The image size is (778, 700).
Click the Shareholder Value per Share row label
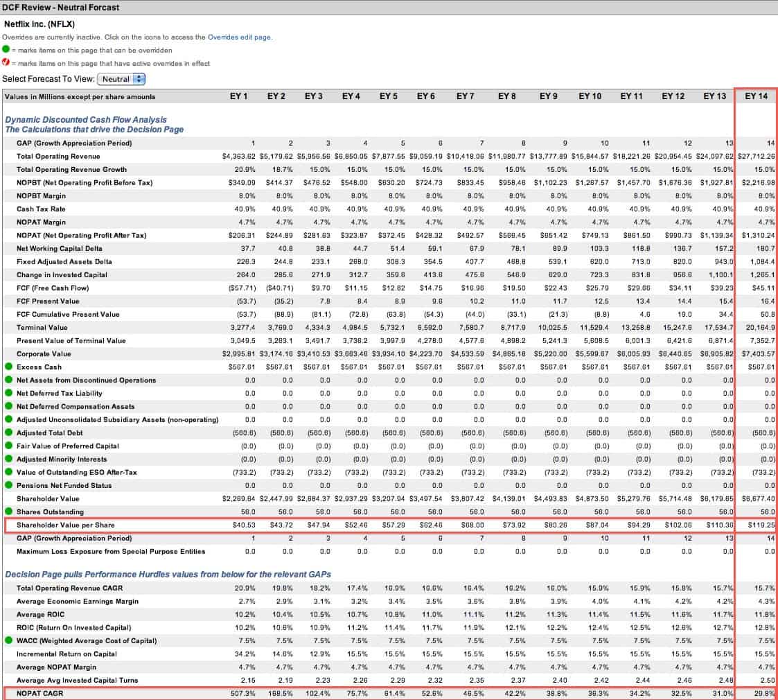(66, 525)
